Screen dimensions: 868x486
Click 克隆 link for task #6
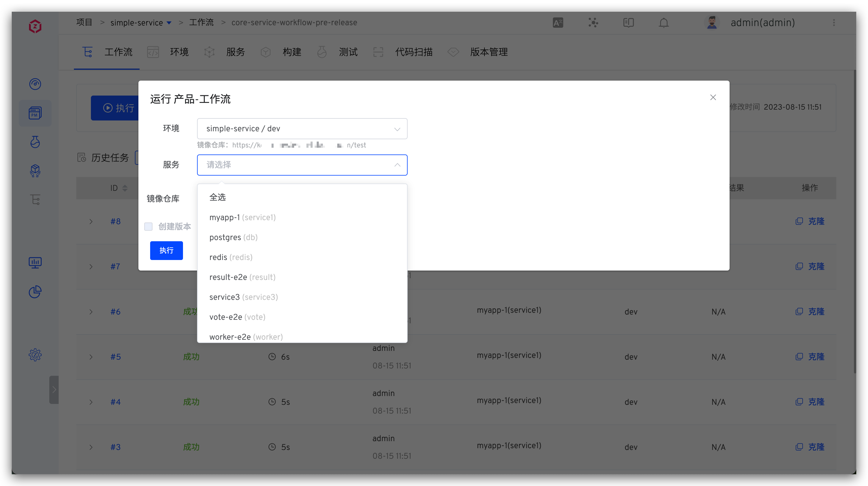(x=816, y=312)
